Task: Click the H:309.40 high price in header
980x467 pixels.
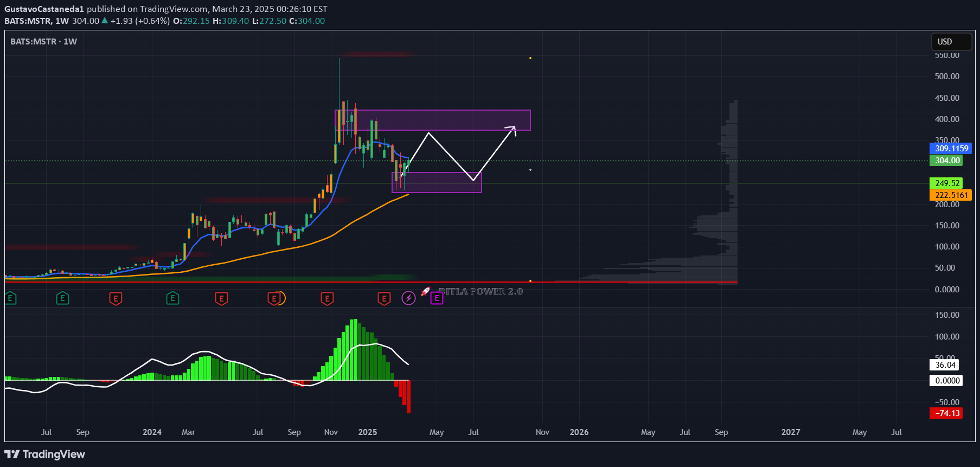Action: 231,21
